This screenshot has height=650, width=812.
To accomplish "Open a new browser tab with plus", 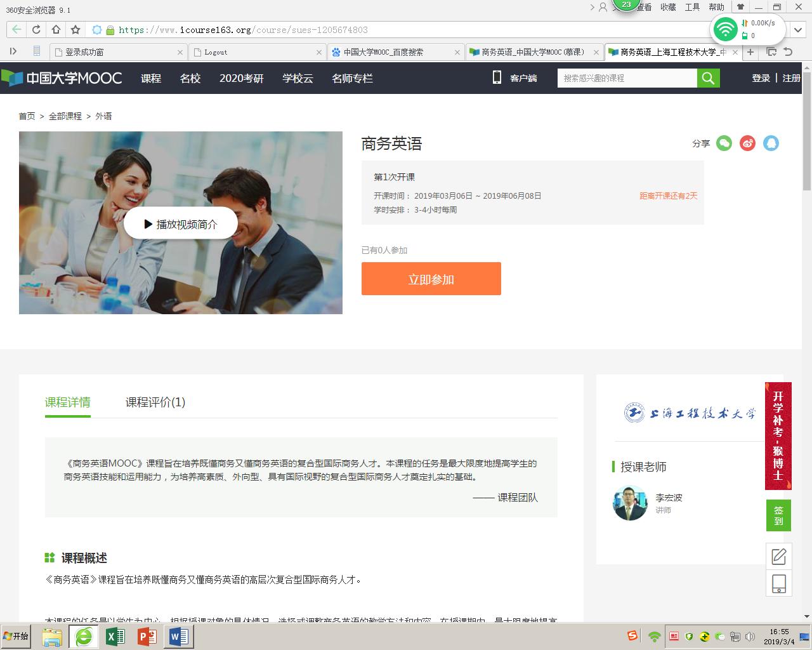I will tap(750, 52).
